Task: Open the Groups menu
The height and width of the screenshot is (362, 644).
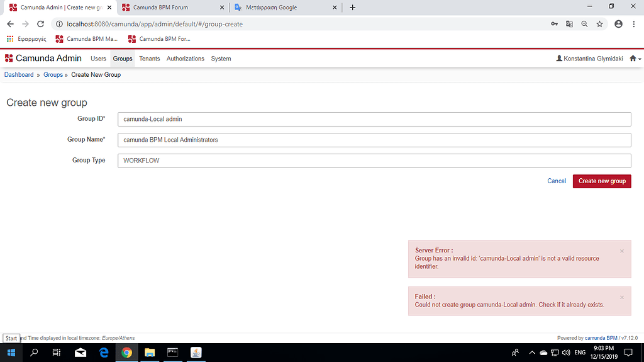Action: pyautogui.click(x=123, y=59)
